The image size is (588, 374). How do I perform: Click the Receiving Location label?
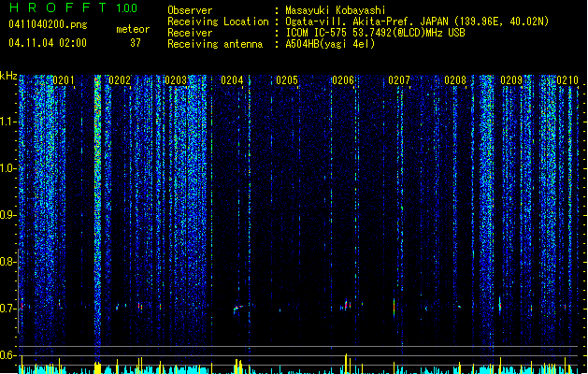[x=218, y=22]
